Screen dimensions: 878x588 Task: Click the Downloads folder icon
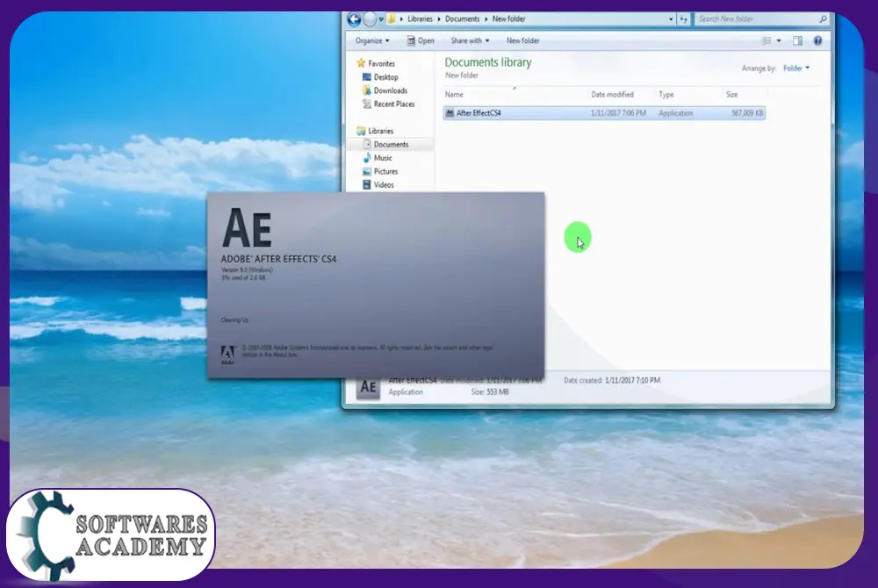point(367,90)
